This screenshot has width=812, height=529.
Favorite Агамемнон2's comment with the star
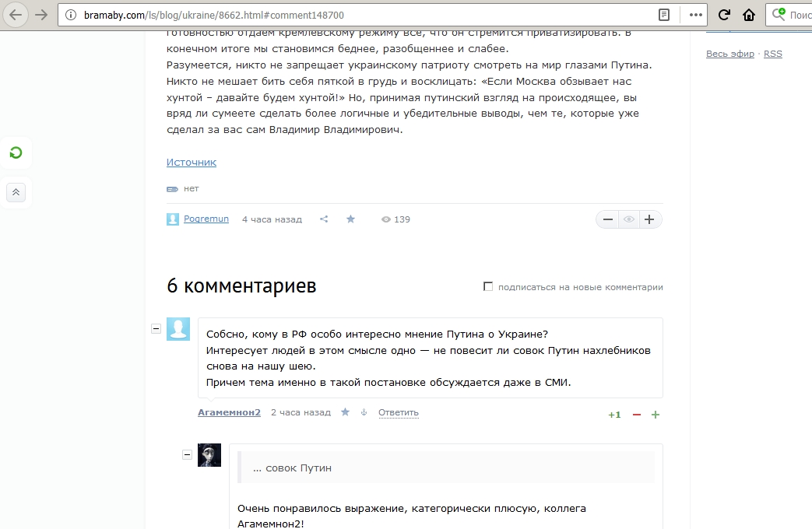pyautogui.click(x=346, y=412)
